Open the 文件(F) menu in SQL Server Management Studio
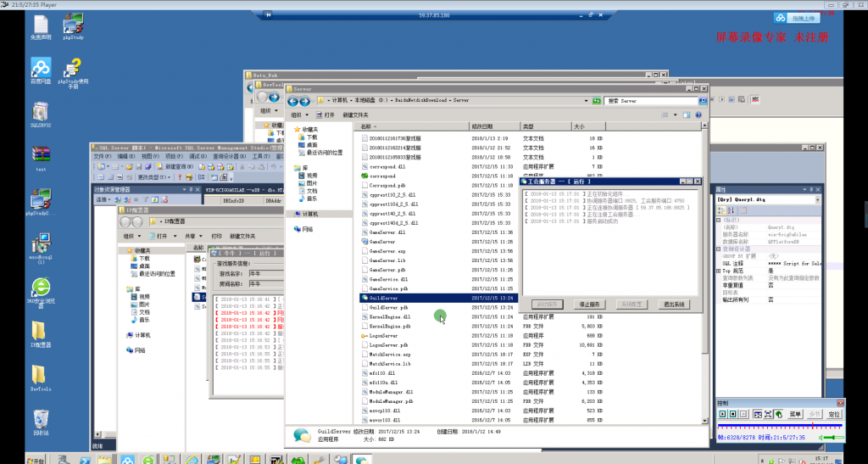Viewport: 868px width, 464px height. (102, 157)
